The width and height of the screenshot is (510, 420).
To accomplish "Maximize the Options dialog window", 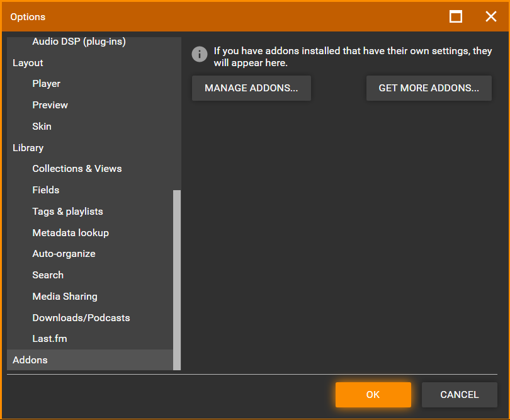I will click(456, 16).
